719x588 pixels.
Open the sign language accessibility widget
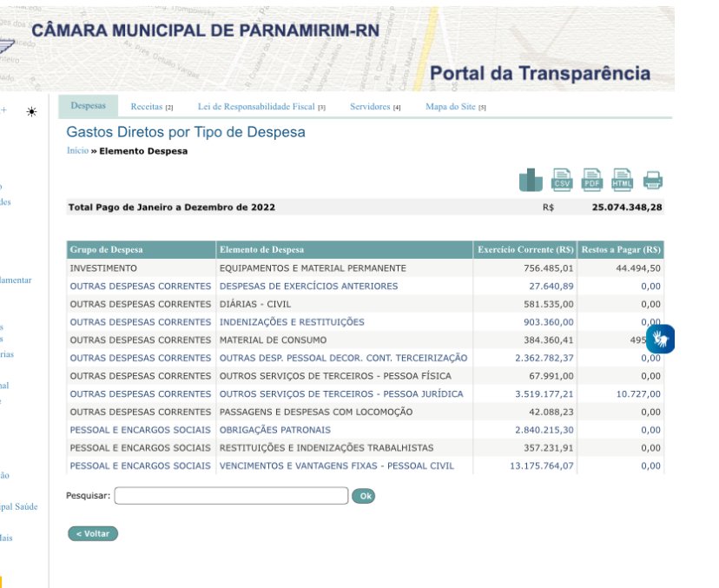pos(660,339)
